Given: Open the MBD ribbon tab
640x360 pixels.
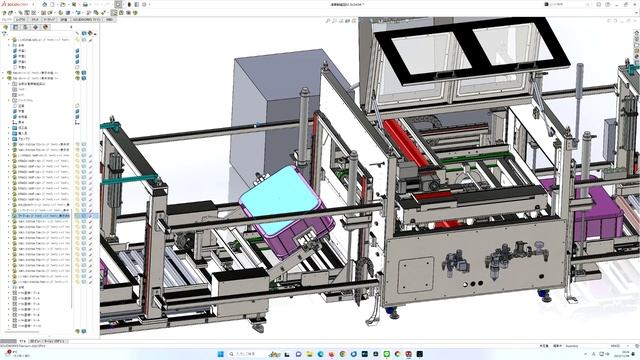Looking at the screenshot, I should coord(109,19).
